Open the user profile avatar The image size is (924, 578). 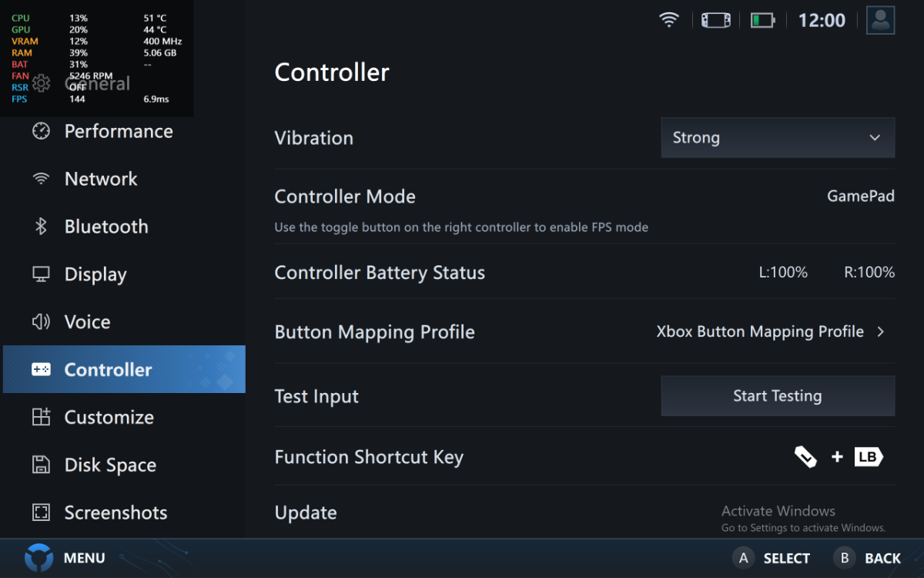click(880, 20)
